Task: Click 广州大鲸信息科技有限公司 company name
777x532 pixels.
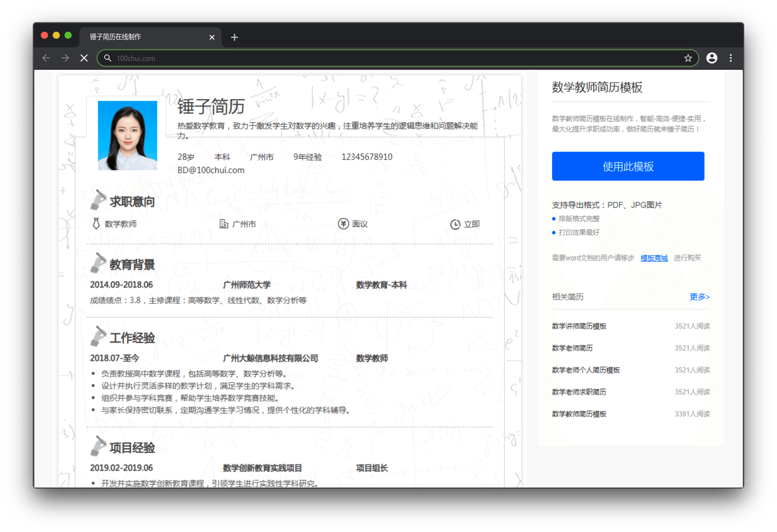Action: click(270, 358)
